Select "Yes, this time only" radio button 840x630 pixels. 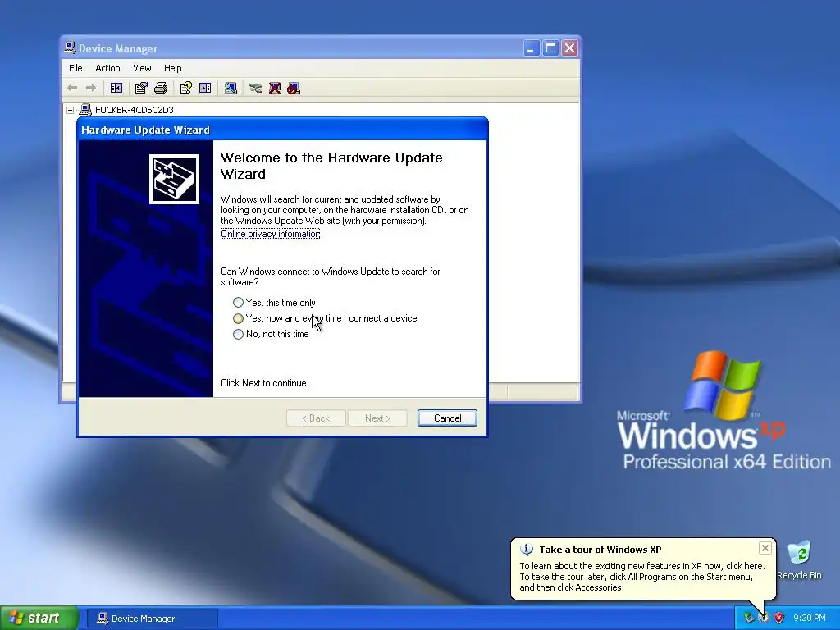[x=239, y=303]
